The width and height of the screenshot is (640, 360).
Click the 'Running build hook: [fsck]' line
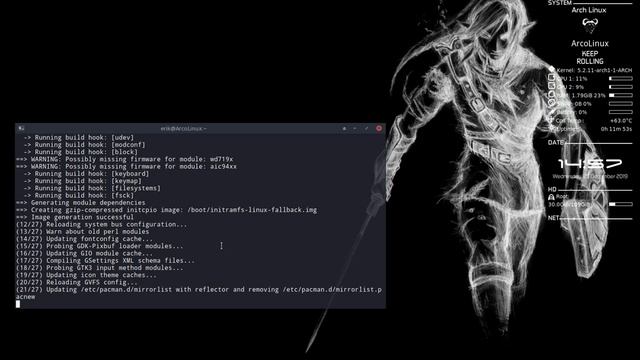click(78, 196)
